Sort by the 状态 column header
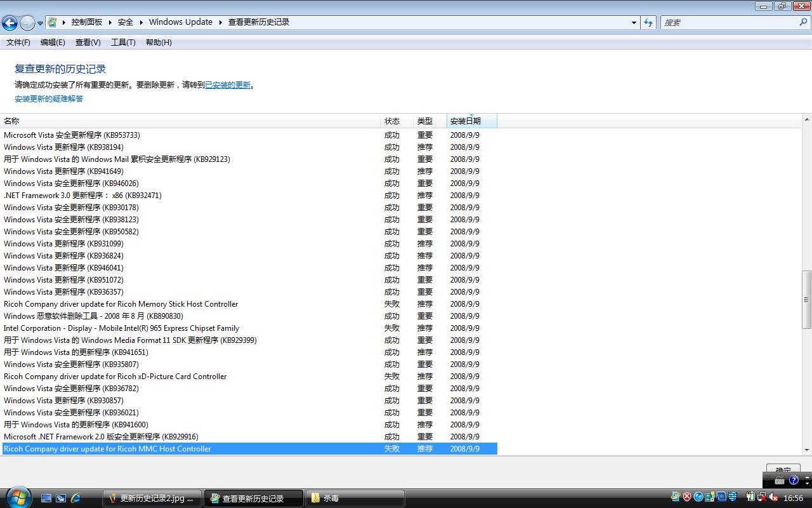The width and height of the screenshot is (812, 508). click(x=396, y=121)
